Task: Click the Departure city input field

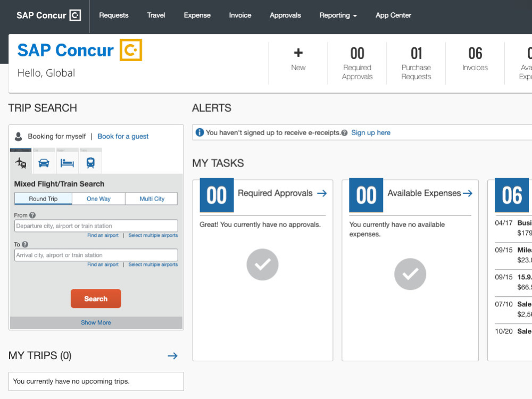Action: (x=96, y=226)
